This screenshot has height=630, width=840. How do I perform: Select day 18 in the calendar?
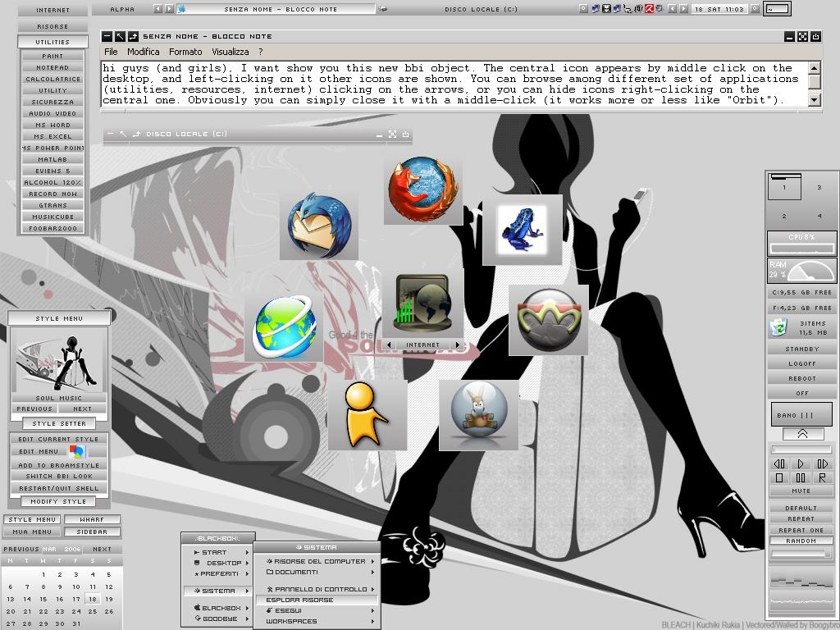[93, 599]
